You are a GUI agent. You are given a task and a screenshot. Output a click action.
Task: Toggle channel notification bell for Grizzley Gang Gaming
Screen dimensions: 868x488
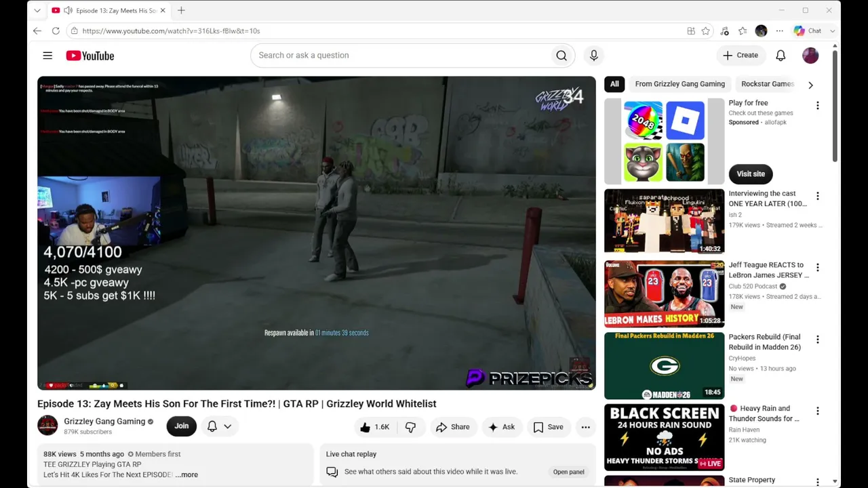click(x=212, y=426)
